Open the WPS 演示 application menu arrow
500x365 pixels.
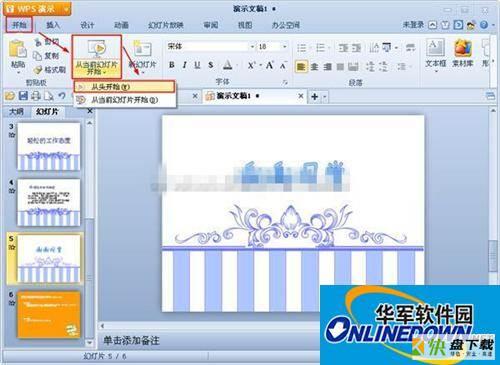66,9
